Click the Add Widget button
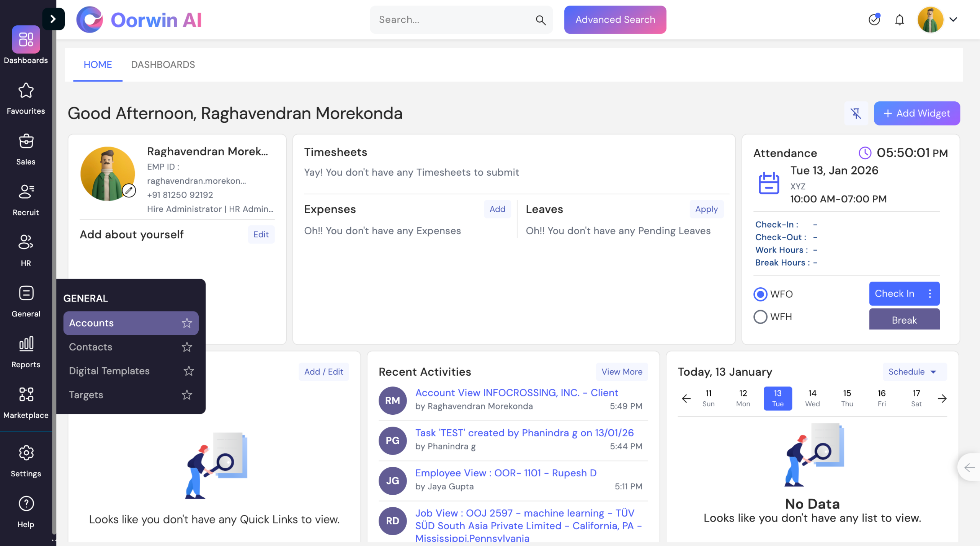The height and width of the screenshot is (546, 980). pyautogui.click(x=916, y=113)
